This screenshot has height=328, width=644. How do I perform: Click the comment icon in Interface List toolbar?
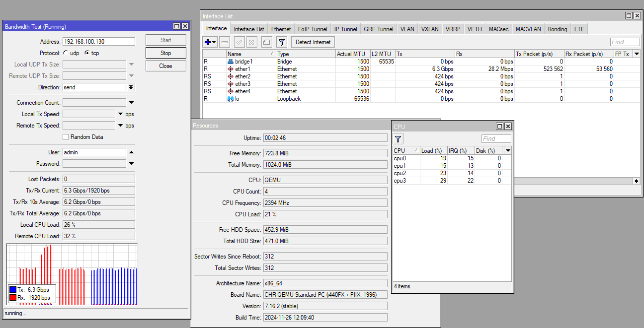pyautogui.click(x=266, y=42)
